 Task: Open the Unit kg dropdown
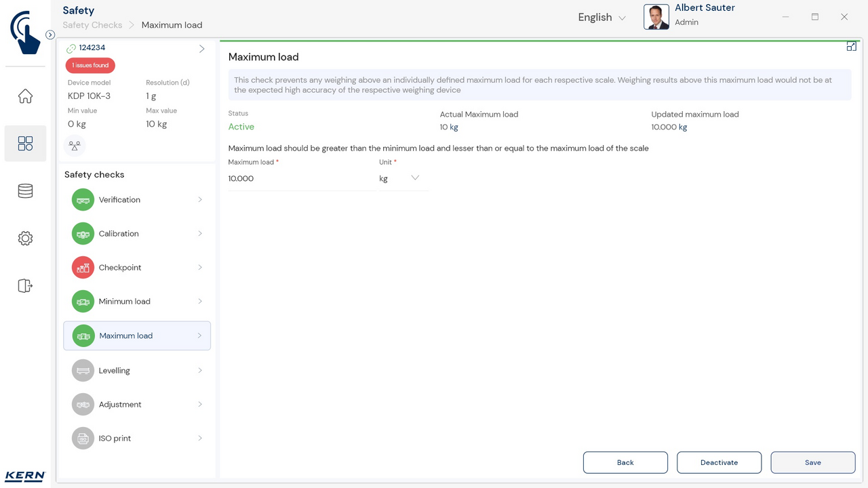click(403, 178)
